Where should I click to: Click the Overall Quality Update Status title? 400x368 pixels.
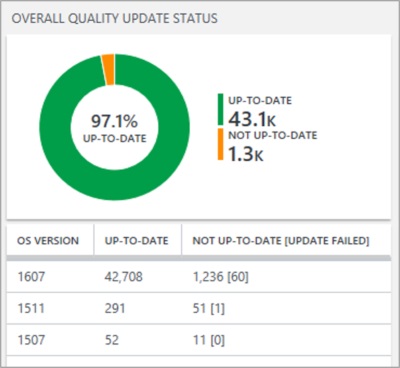115,18
